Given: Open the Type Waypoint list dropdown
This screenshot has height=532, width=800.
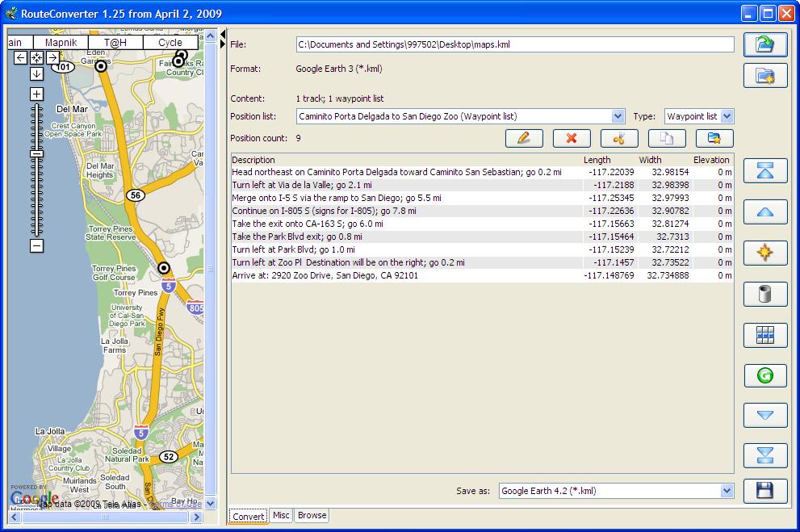Looking at the screenshot, I should pyautogui.click(x=727, y=116).
